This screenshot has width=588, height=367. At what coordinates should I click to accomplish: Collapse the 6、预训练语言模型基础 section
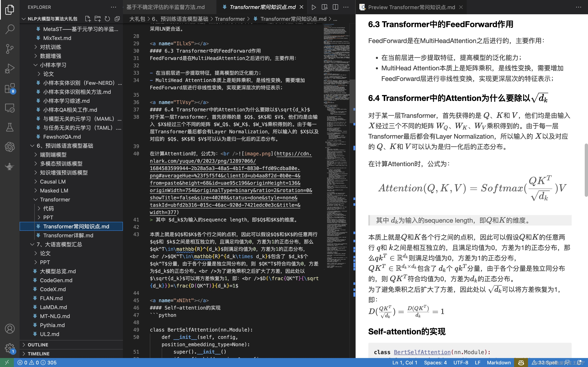[x=32, y=145]
